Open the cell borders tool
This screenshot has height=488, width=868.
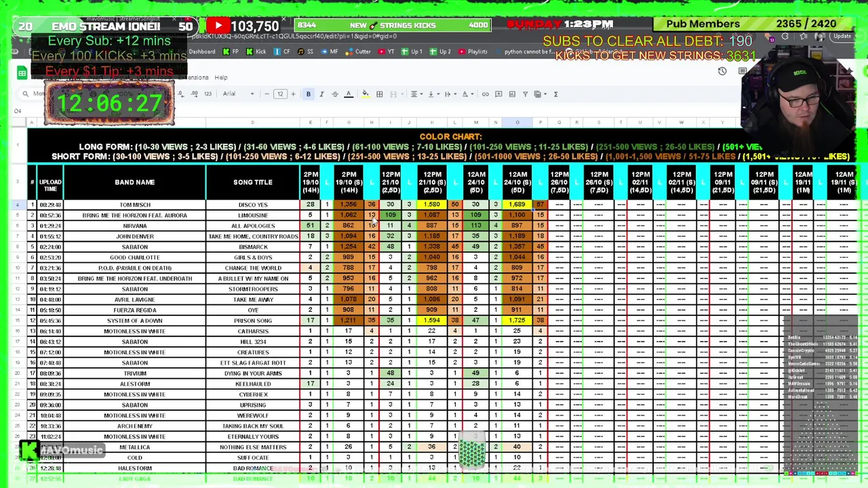pyautogui.click(x=380, y=94)
